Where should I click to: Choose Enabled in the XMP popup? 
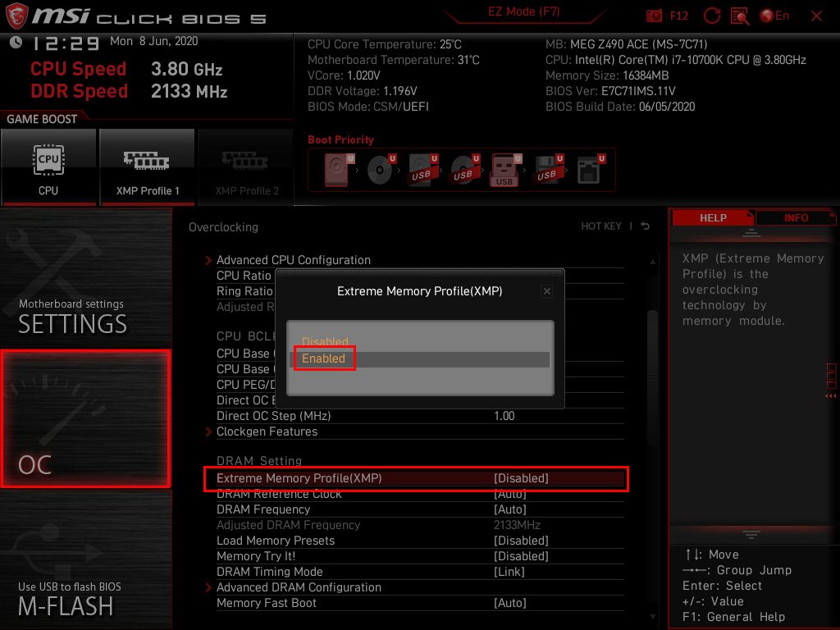coord(323,358)
